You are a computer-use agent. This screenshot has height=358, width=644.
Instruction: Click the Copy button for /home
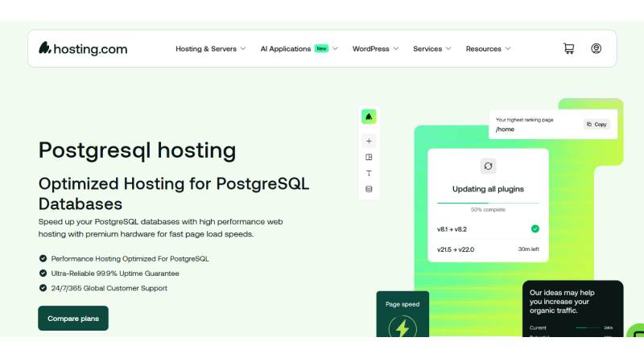click(x=597, y=125)
